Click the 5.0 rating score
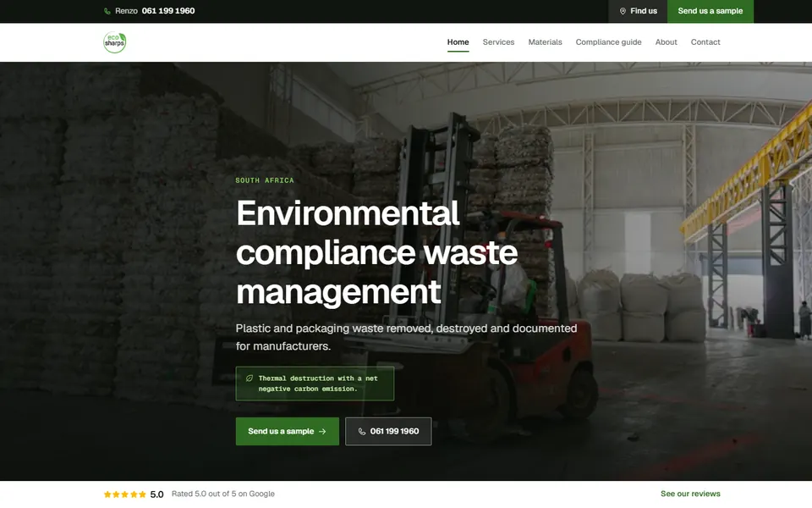The image size is (812, 508). [x=157, y=494]
